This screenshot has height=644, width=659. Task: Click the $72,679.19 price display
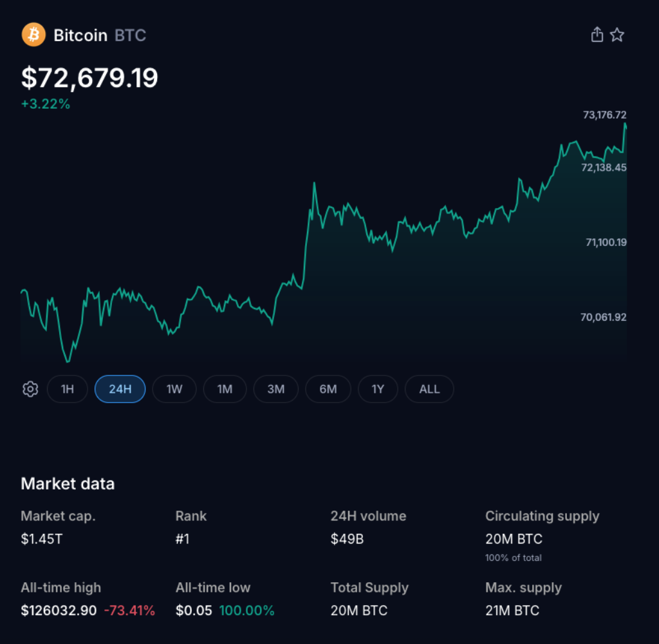click(89, 78)
